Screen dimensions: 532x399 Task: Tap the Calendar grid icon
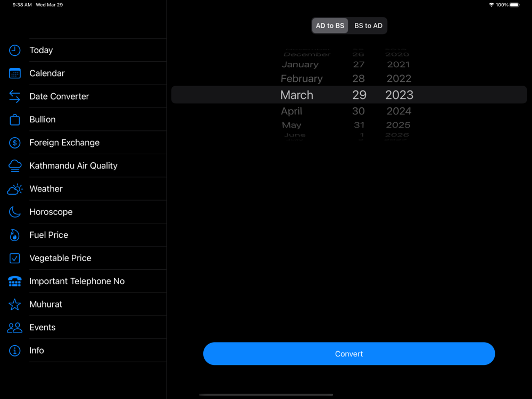[14, 73]
